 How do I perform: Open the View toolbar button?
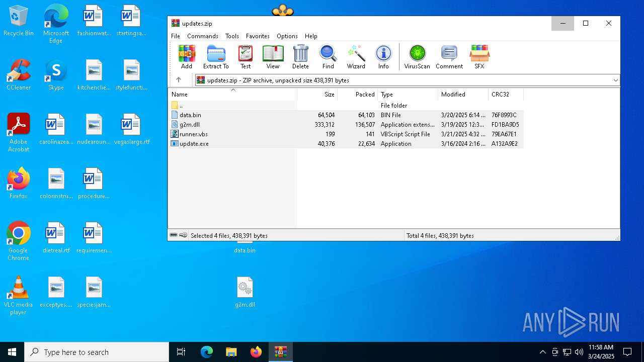(273, 57)
